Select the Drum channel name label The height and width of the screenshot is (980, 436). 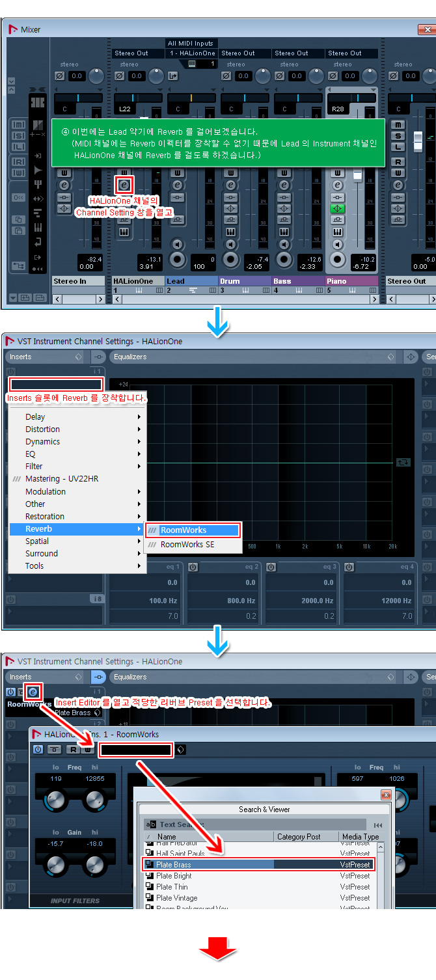pyautogui.click(x=245, y=281)
